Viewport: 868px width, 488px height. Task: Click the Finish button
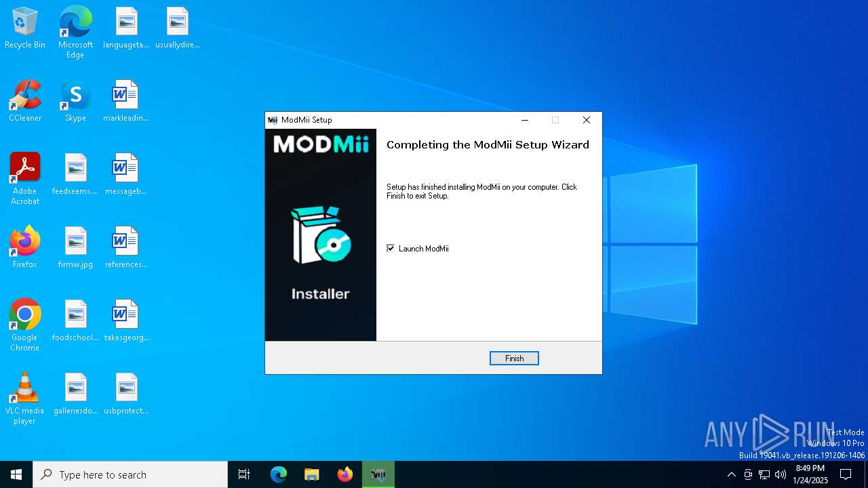[514, 358]
